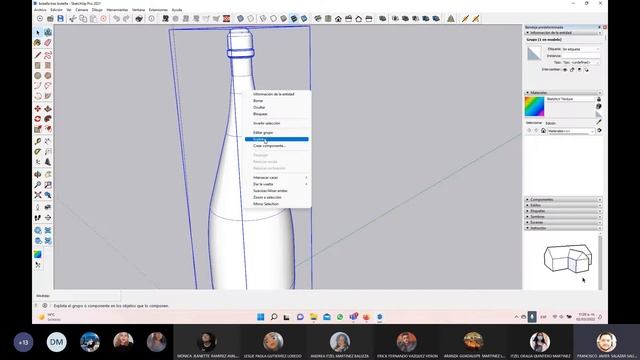Click the default material swatch under the eyedropper
The height and width of the screenshot is (360, 640).
click(x=599, y=115)
